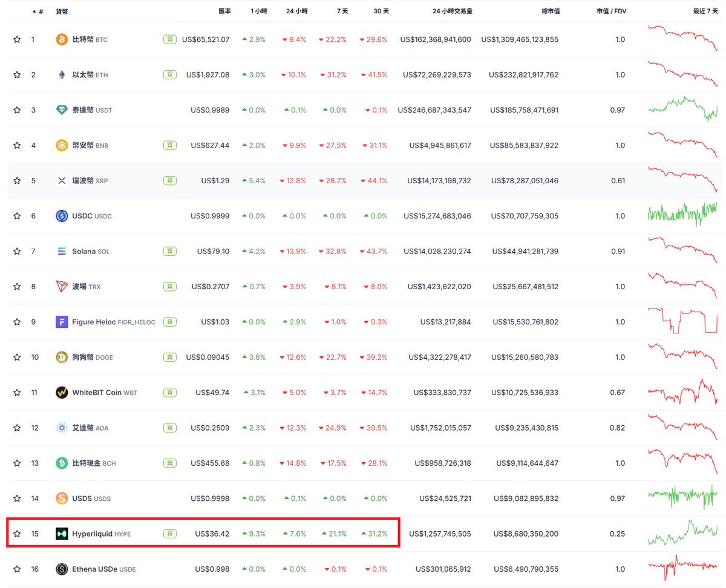Click the WhiteBIT Coin logo

coord(62,393)
